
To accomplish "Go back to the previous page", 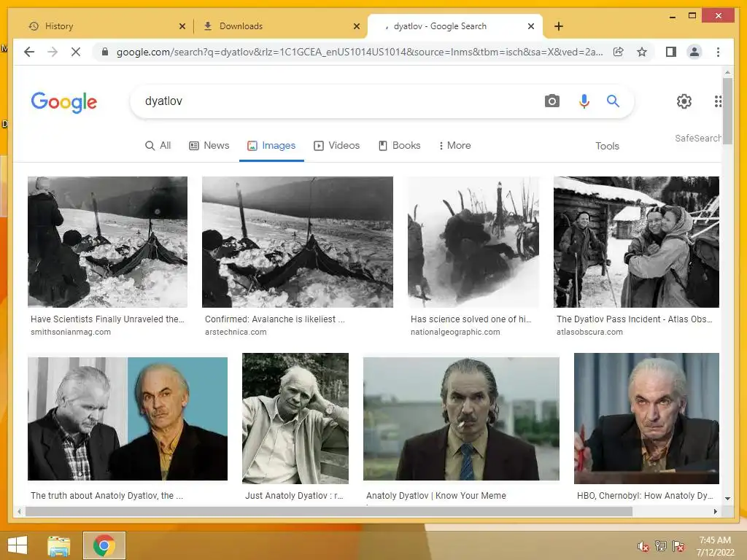I will [x=29, y=52].
